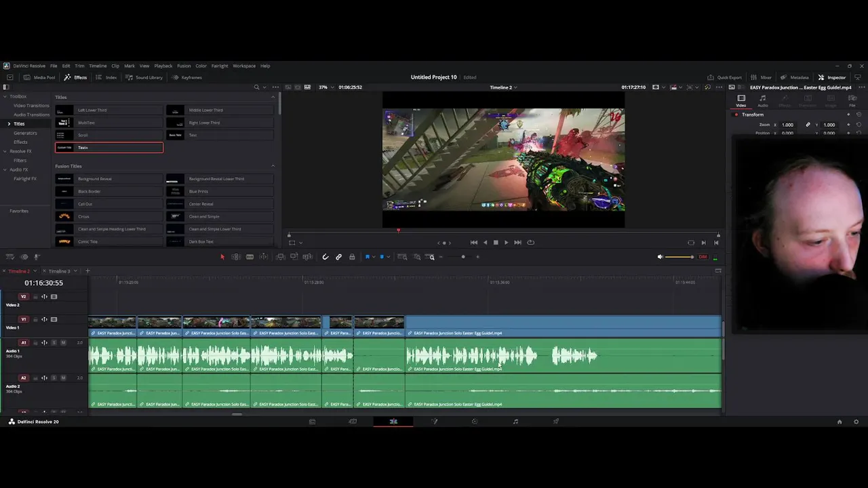Click the timeline zoom magnifier icon
The width and height of the screenshot is (868, 488).
(x=431, y=257)
